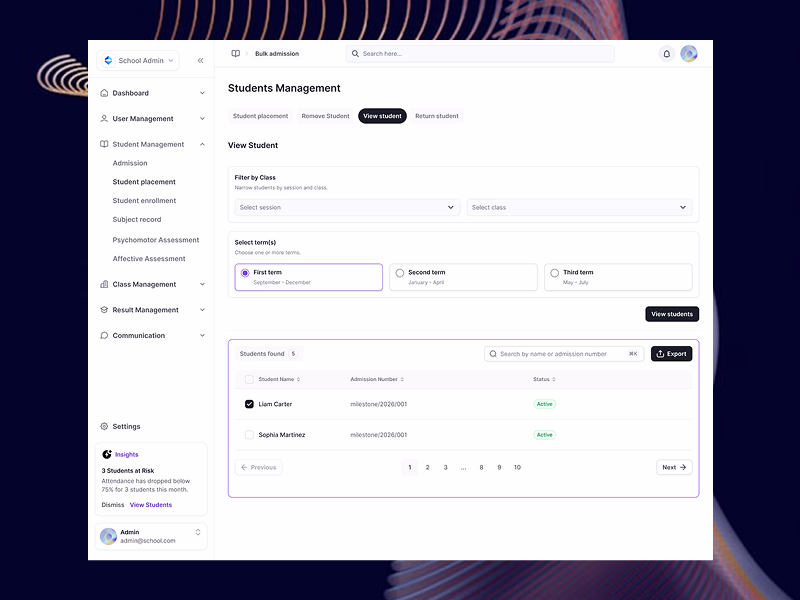Dismiss the Insights alert
Viewport: 800px width, 600px height.
click(113, 505)
